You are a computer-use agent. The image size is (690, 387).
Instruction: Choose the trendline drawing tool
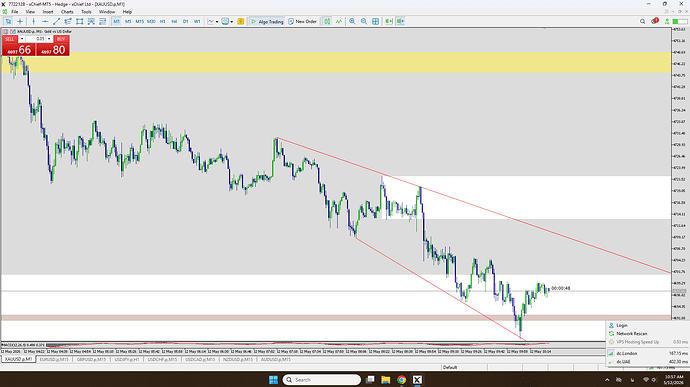point(56,21)
